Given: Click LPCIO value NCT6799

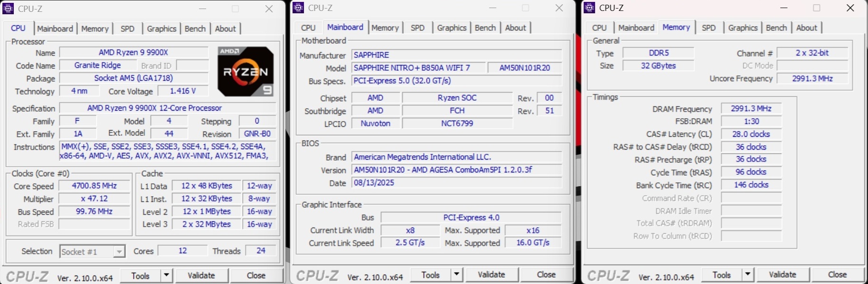Looking at the screenshot, I should coord(457,123).
